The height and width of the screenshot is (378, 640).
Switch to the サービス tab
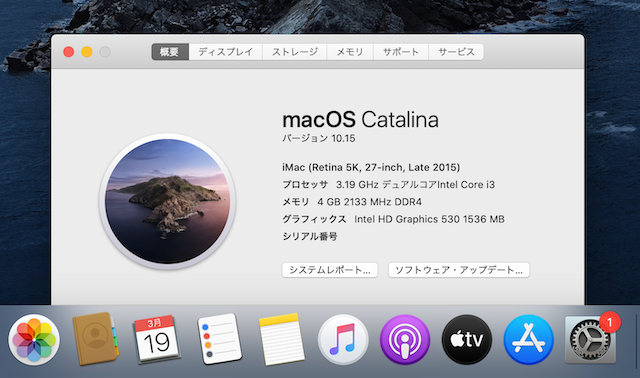point(456,52)
